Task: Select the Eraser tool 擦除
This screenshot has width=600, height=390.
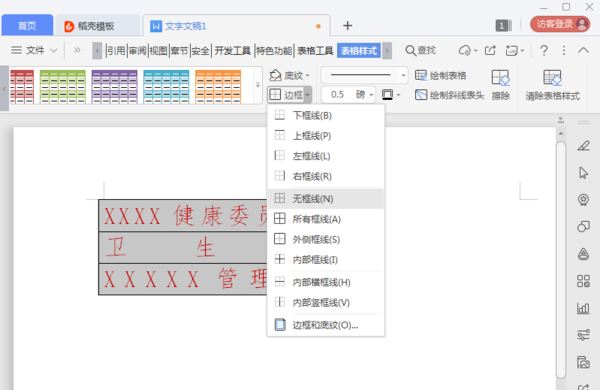Action: click(501, 85)
